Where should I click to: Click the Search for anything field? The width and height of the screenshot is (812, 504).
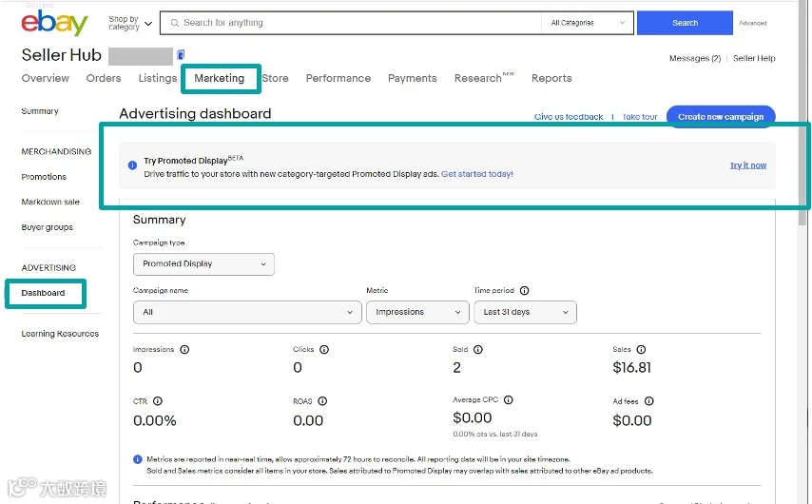point(351,23)
